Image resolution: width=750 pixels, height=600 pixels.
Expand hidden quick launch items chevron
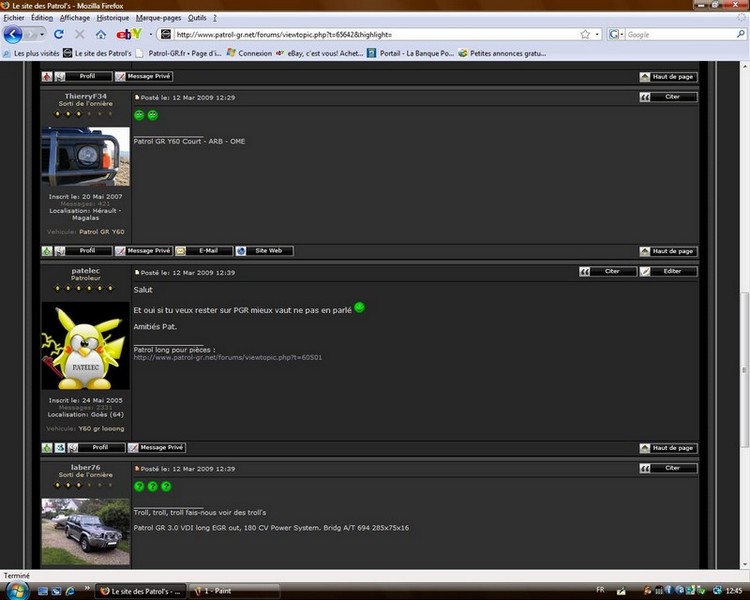[87, 588]
